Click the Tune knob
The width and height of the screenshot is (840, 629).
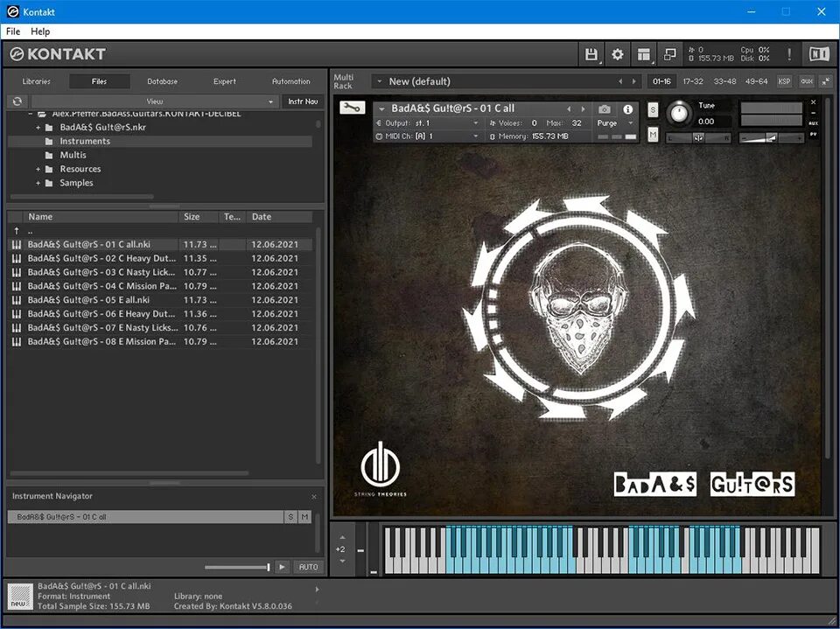point(679,114)
